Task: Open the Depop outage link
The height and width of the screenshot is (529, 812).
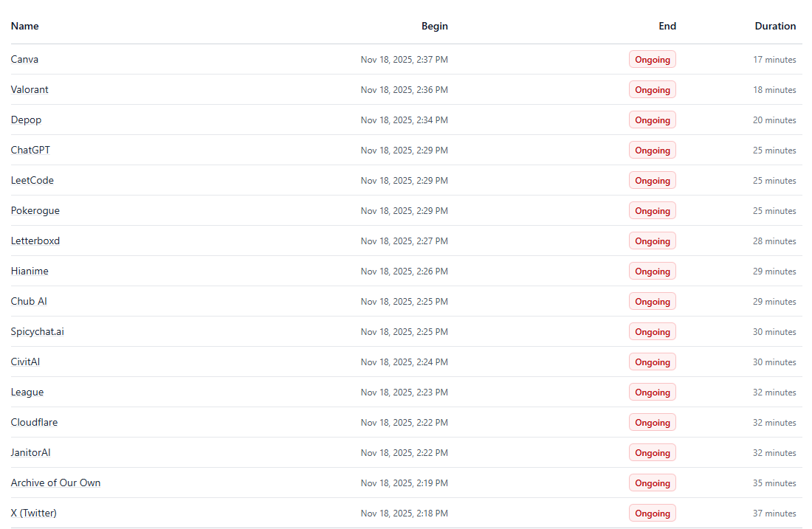Action: [x=26, y=120]
